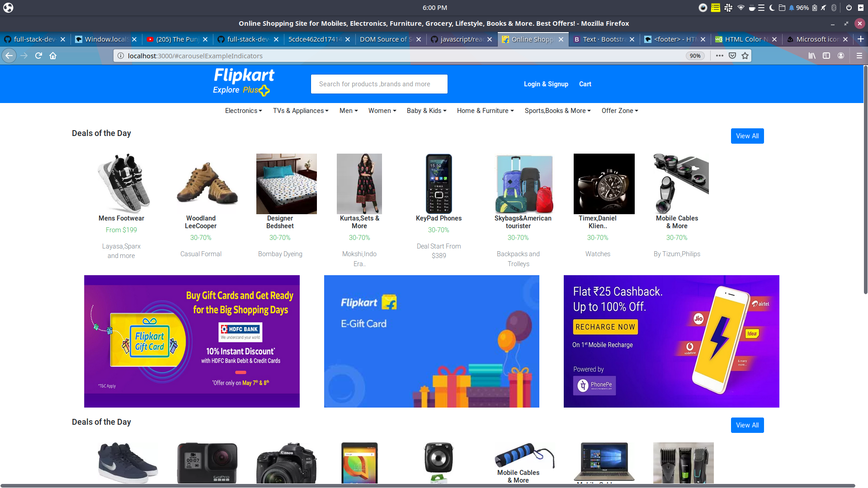
Task: Click the system Wi-Fi tray icon
Action: click(x=741, y=8)
